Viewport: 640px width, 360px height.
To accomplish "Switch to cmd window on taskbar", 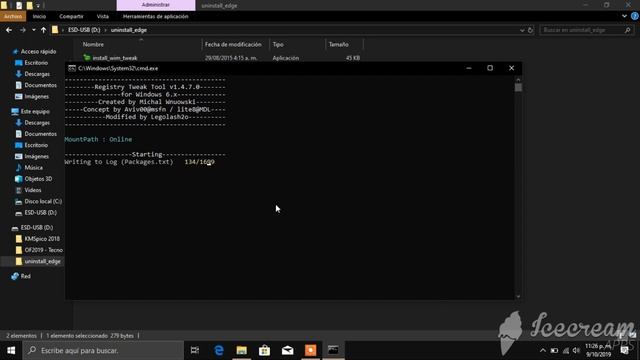I will [x=333, y=350].
